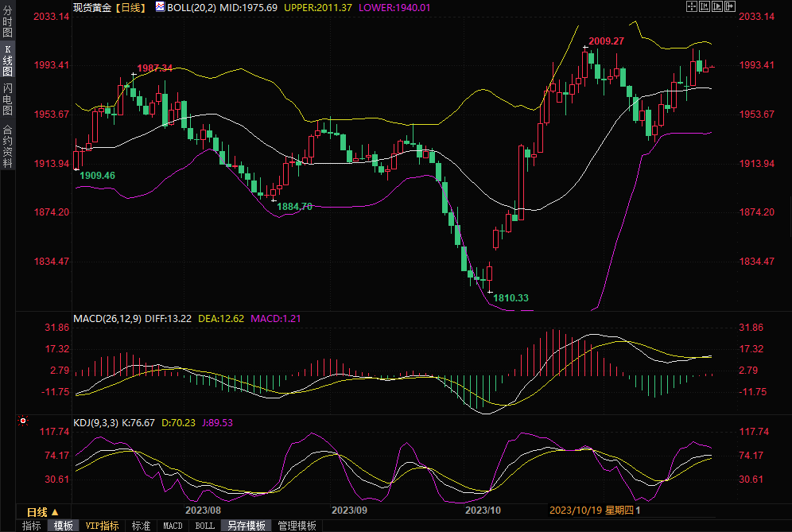Click the chart playback icon
Screen dimensions: 792x532
point(716,6)
